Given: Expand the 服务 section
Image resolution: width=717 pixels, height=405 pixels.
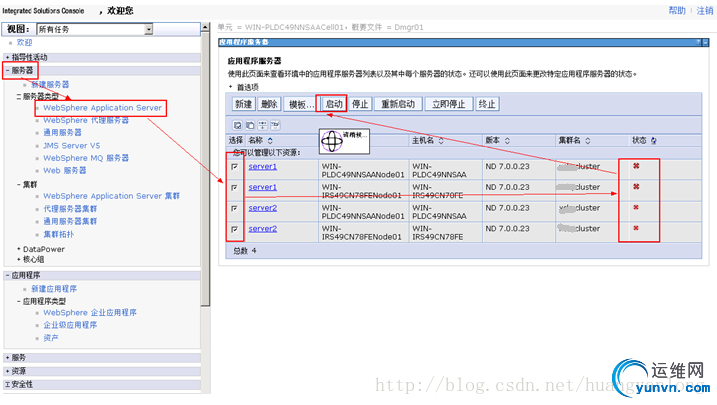Looking at the screenshot, I should 8,357.
